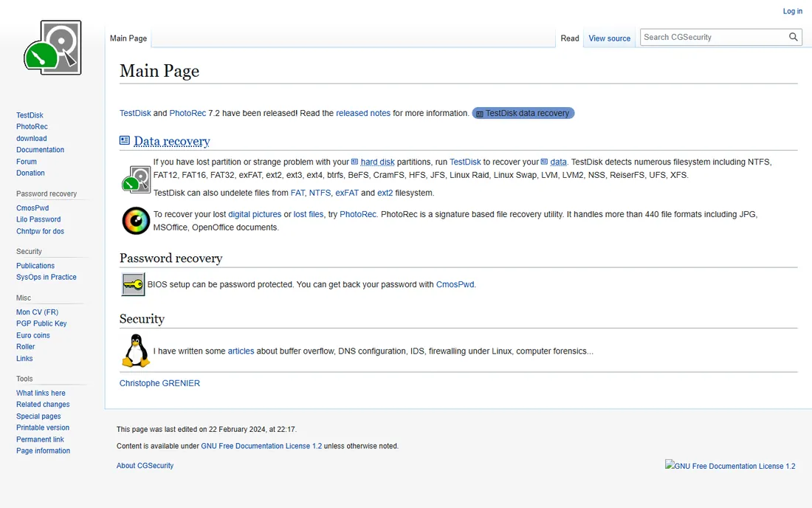Open the About CGSecurity footer link
Screen dimensions: 812x508
[145, 465]
